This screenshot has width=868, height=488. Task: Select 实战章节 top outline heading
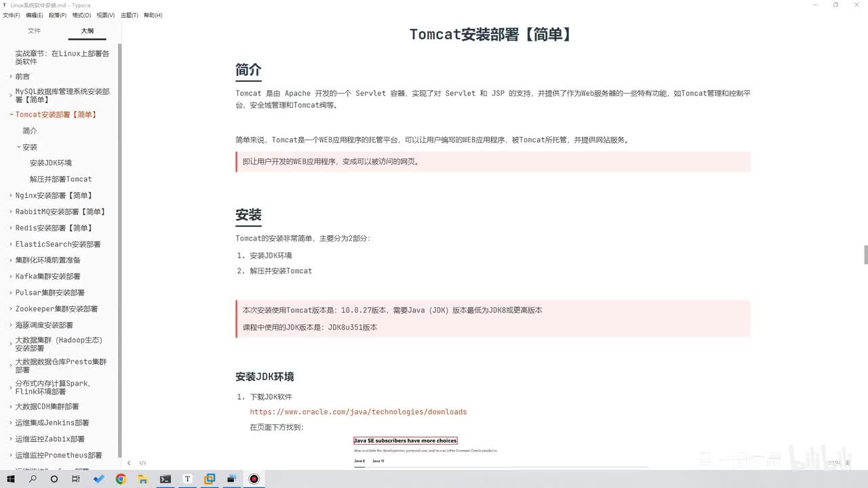click(62, 58)
